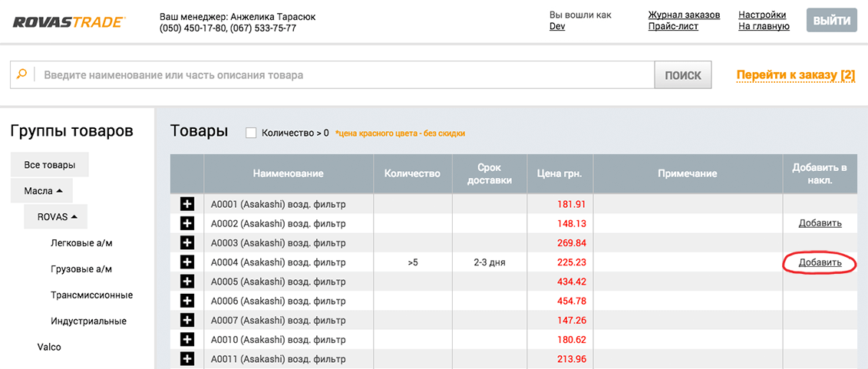Collapse the Масла group
The height and width of the screenshot is (369, 868).
tap(41, 191)
